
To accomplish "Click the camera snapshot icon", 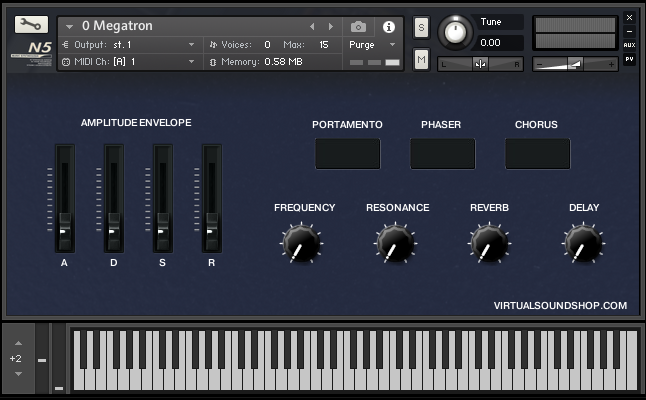I will (359, 26).
